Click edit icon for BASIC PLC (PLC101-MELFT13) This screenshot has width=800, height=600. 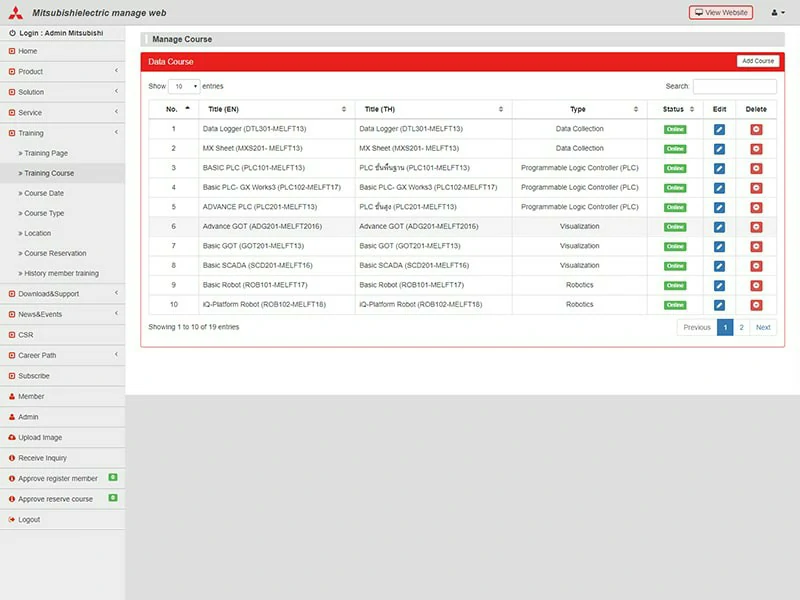tap(719, 168)
